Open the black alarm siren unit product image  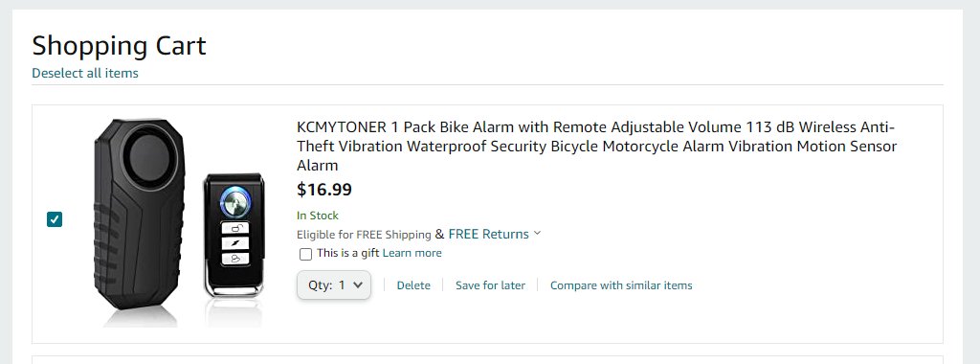[140, 214]
